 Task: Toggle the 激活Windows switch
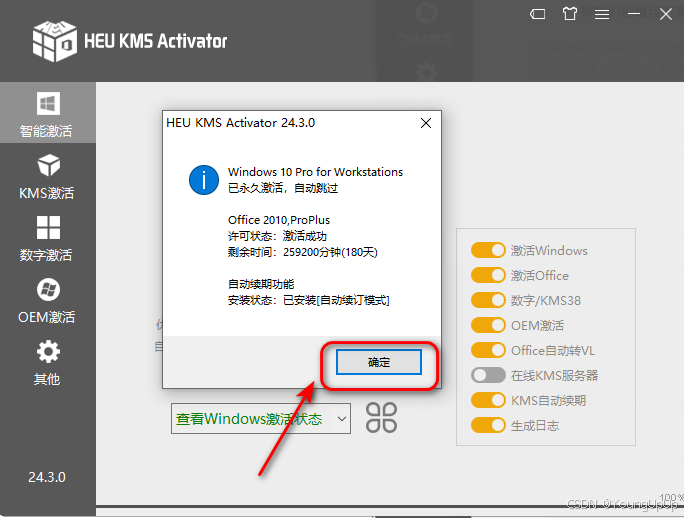[488, 250]
